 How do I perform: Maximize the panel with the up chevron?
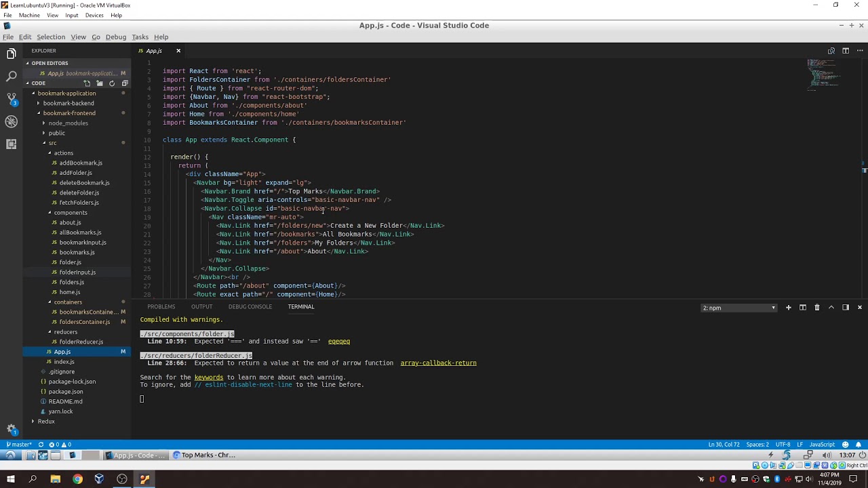coord(831,308)
